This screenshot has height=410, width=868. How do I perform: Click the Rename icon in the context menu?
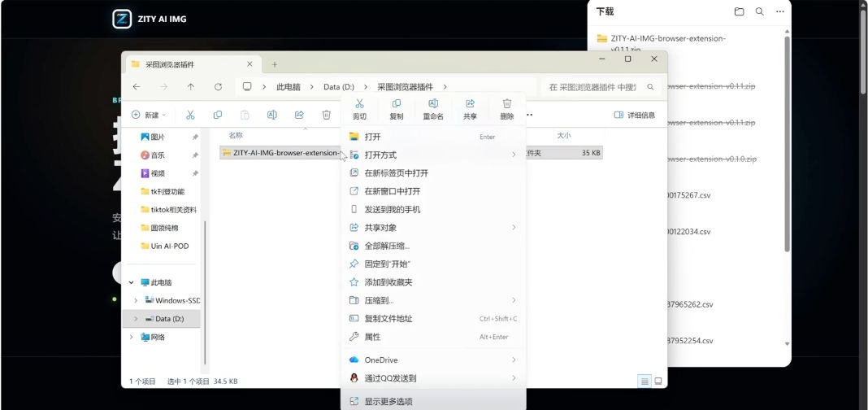coord(433,103)
